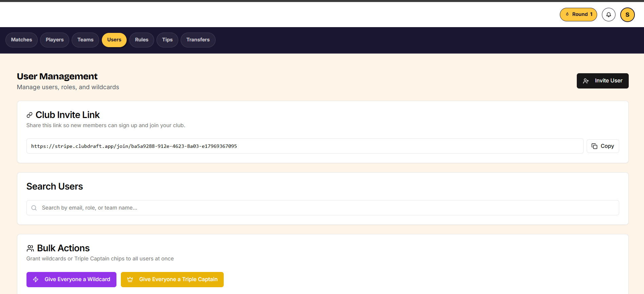Click the magnifier icon in search box
This screenshot has width=644, height=294.
click(34, 208)
